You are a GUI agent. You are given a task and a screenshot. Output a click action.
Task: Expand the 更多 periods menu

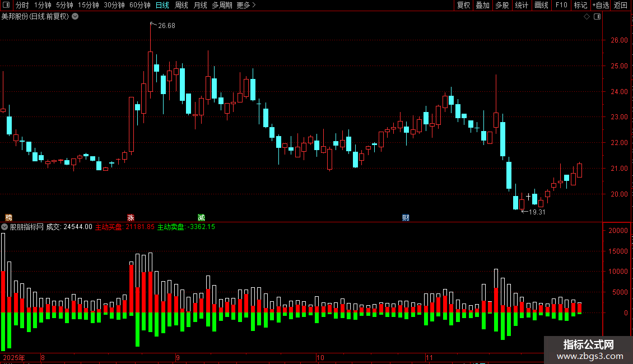click(246, 5)
